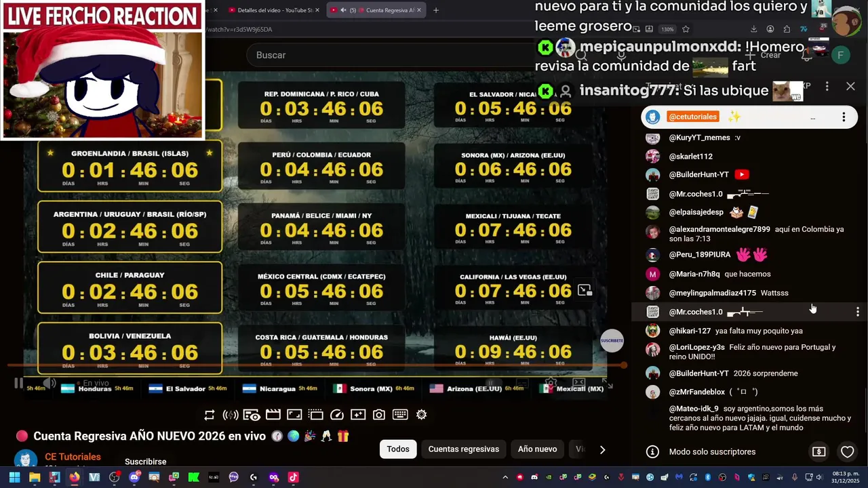Open YouTube notifications bell
The image size is (868, 488).
[x=807, y=56]
